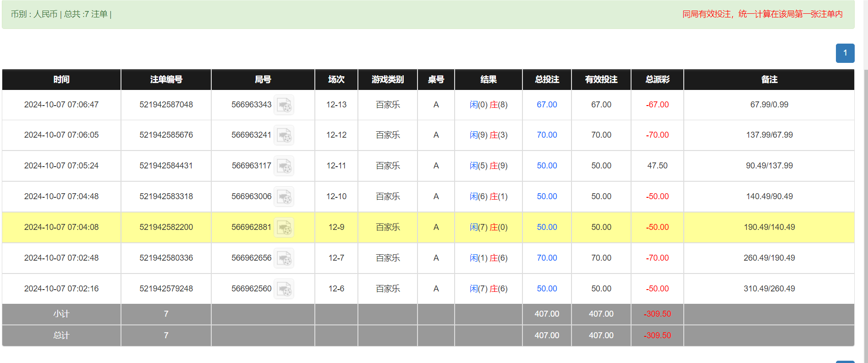Image resolution: width=868 pixels, height=363 pixels.
Task: Click result 闲(0) 庄(8) in first row
Action: 489,105
